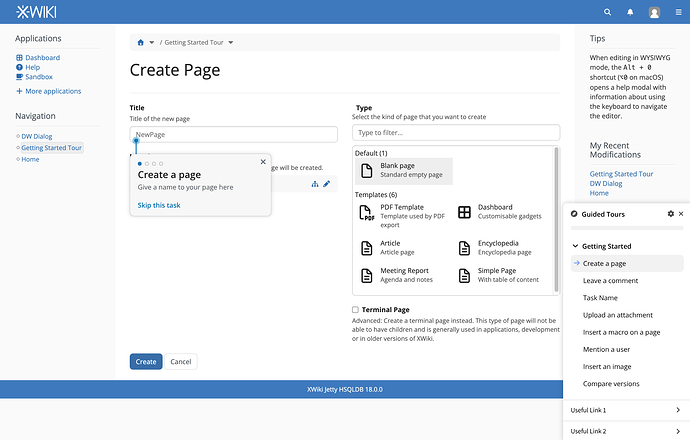Open the notifications bell icon
Viewport: 690px width, 440px height.
(630, 12)
